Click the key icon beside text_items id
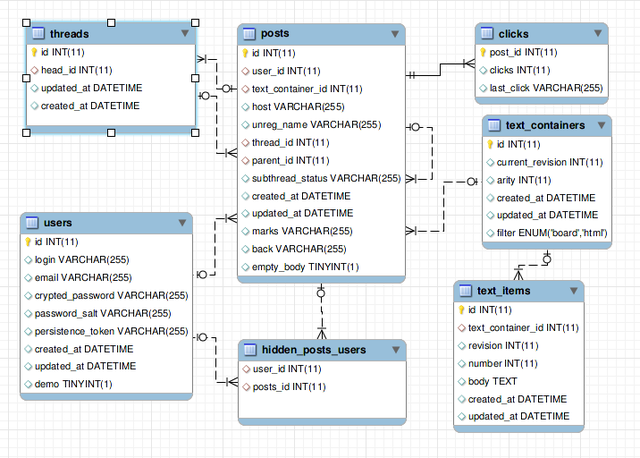 (x=461, y=309)
